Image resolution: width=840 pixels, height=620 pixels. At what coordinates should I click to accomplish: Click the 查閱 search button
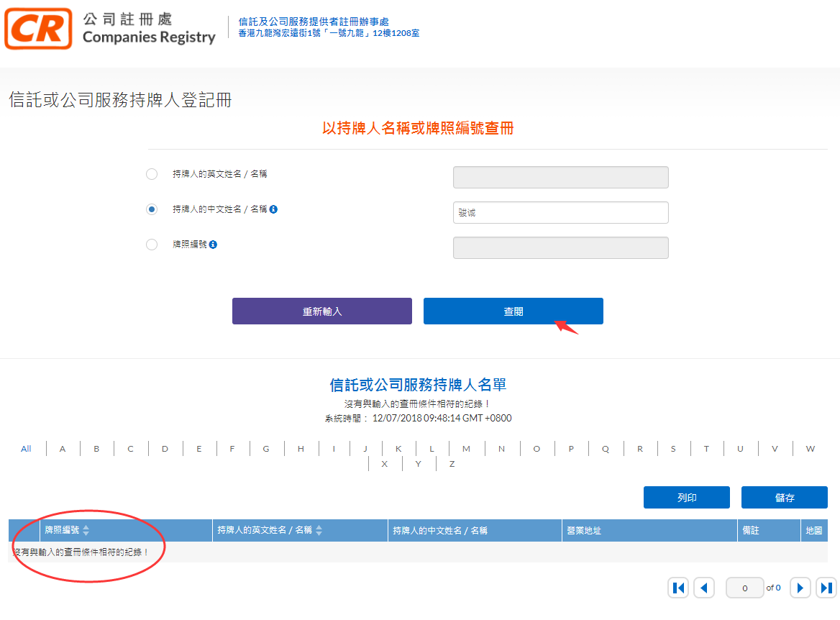coord(513,311)
